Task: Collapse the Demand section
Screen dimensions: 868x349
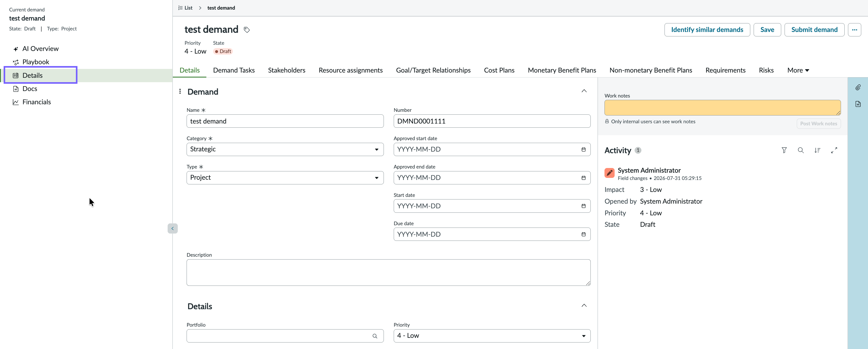Action: [x=584, y=91]
